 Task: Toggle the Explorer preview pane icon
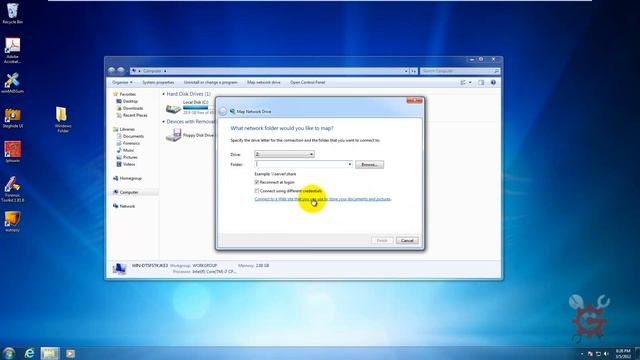[x=481, y=82]
